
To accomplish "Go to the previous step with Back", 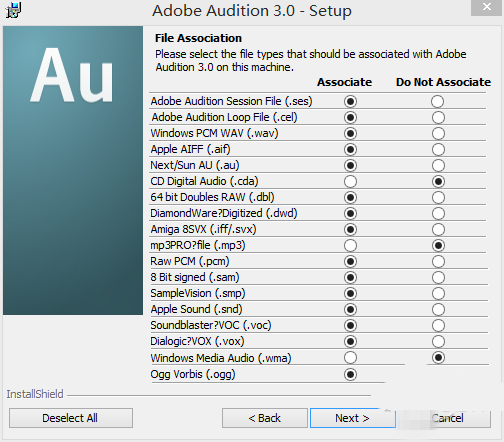I will [265, 418].
